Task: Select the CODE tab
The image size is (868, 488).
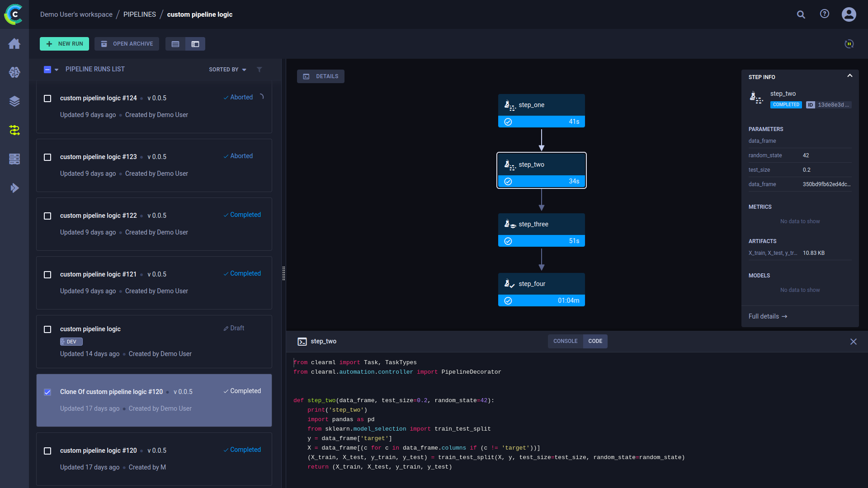Action: [595, 341]
